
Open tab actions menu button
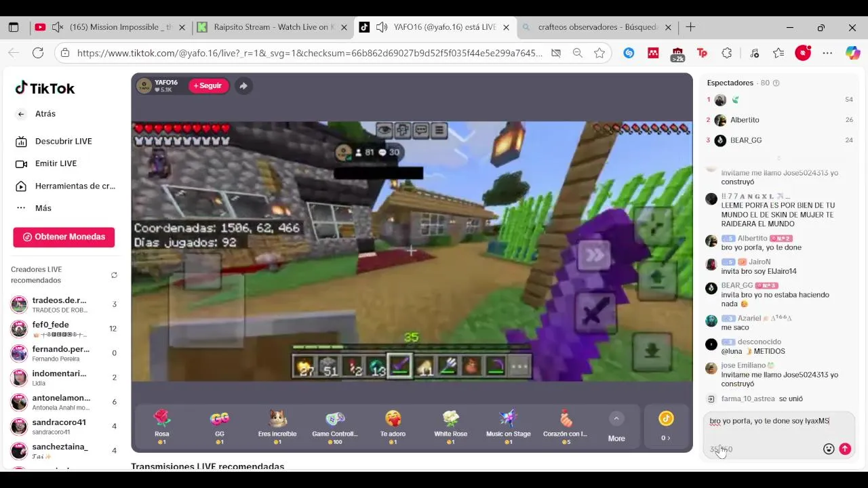[x=13, y=27]
